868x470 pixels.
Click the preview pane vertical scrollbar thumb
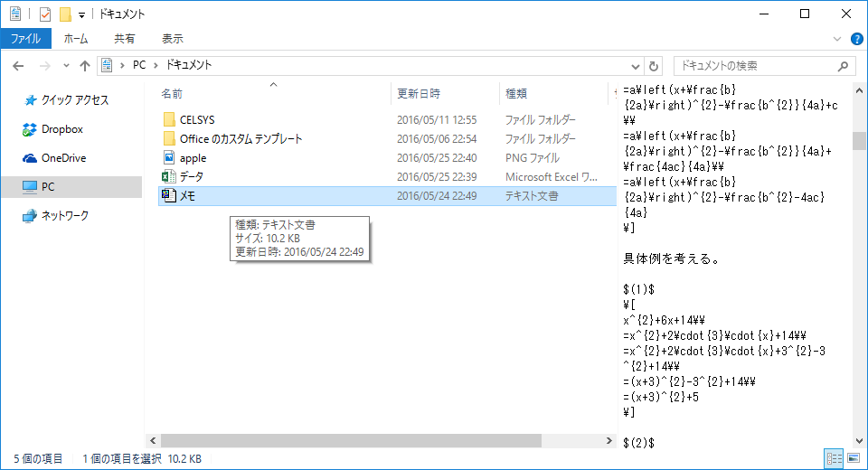tap(860, 140)
